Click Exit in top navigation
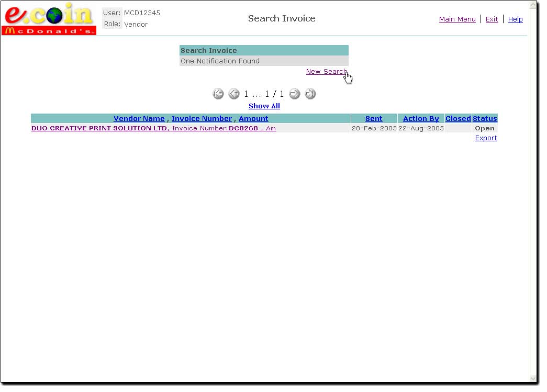547x392 pixels. tap(492, 19)
